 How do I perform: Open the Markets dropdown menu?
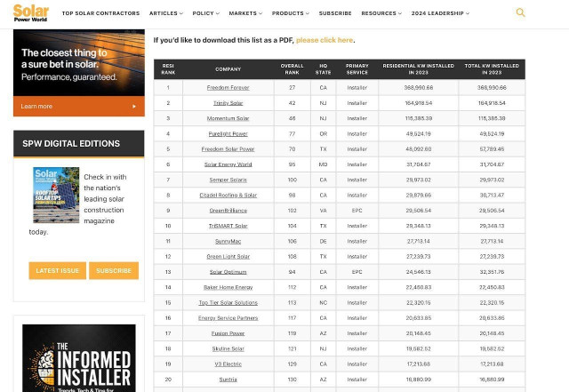click(245, 13)
